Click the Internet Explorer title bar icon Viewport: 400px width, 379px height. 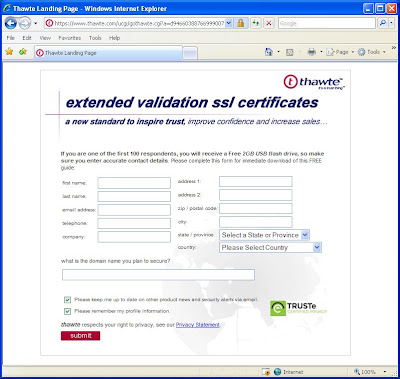click(7, 8)
